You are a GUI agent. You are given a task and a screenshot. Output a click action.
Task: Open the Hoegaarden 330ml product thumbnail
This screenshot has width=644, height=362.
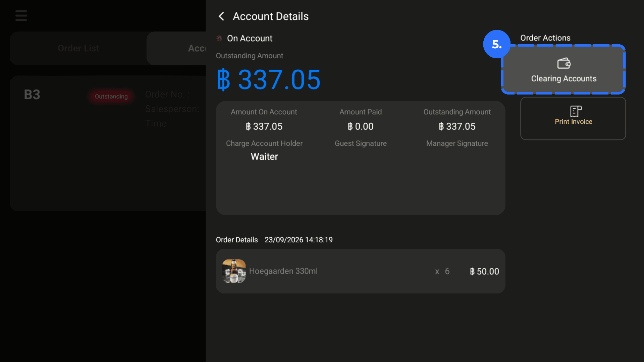tap(234, 271)
